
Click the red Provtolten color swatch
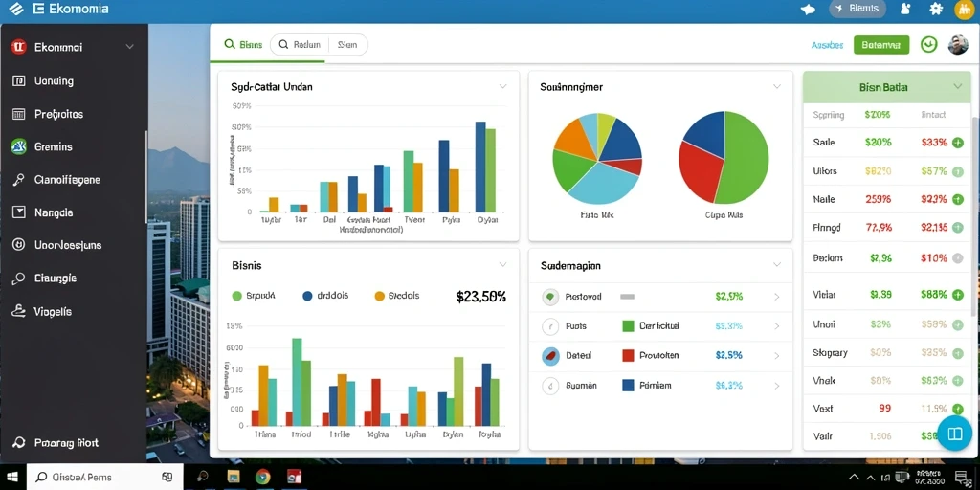[x=629, y=356]
